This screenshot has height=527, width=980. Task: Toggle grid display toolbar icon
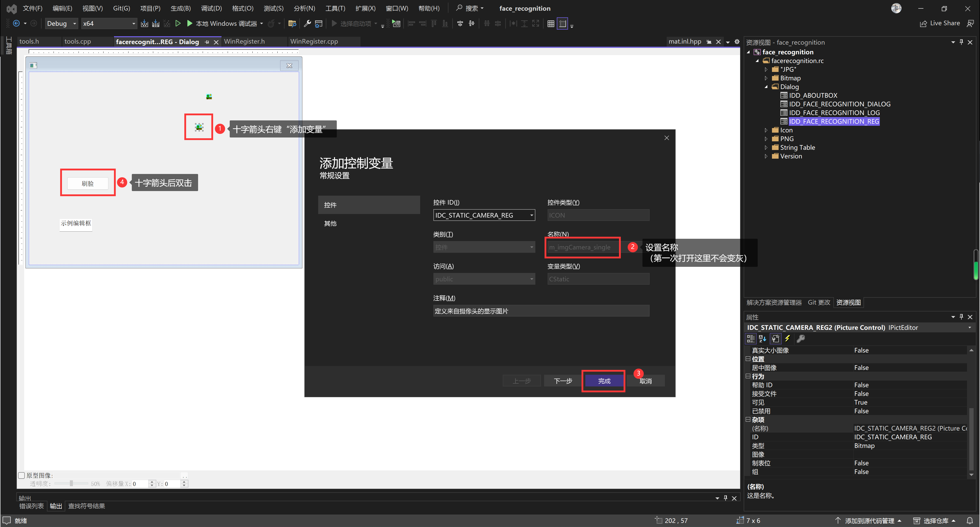point(550,24)
